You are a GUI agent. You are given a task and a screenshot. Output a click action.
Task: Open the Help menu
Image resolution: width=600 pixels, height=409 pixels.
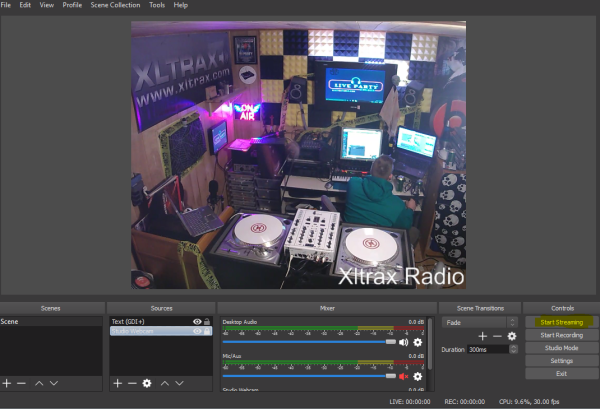click(x=181, y=5)
